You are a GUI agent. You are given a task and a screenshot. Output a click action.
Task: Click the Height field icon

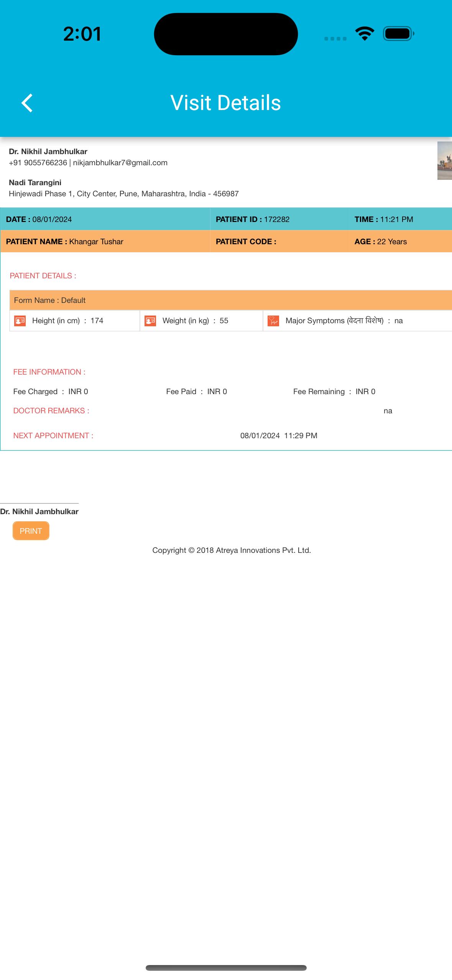click(20, 321)
